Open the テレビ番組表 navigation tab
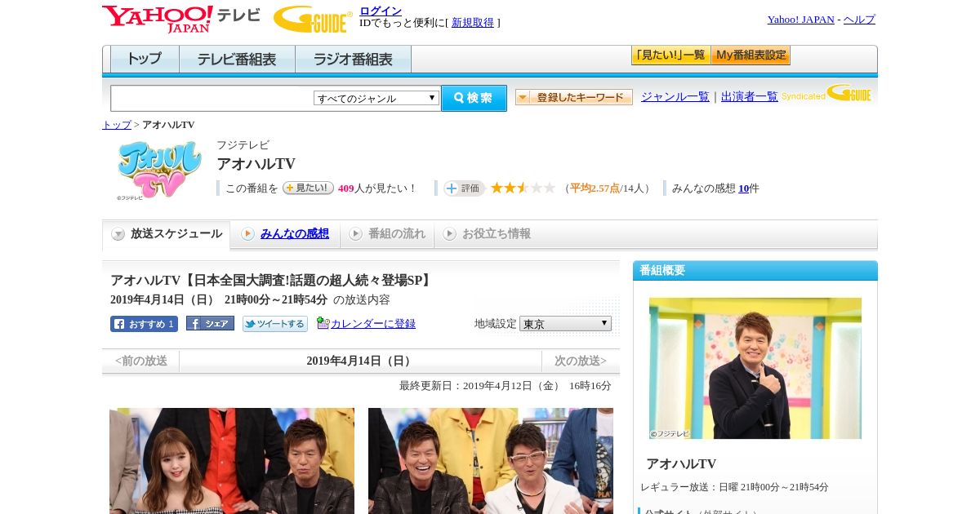The image size is (980, 514). (237, 59)
